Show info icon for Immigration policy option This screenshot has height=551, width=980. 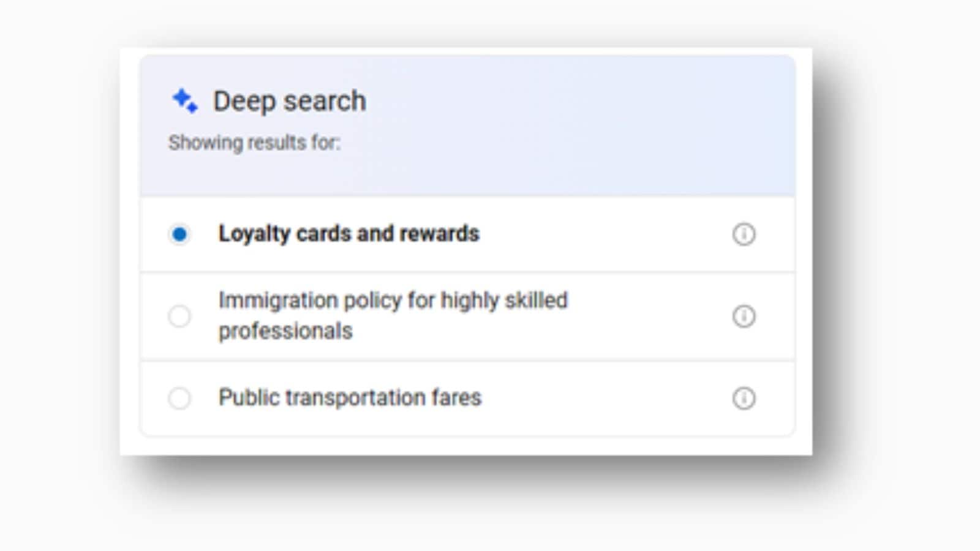click(x=744, y=316)
